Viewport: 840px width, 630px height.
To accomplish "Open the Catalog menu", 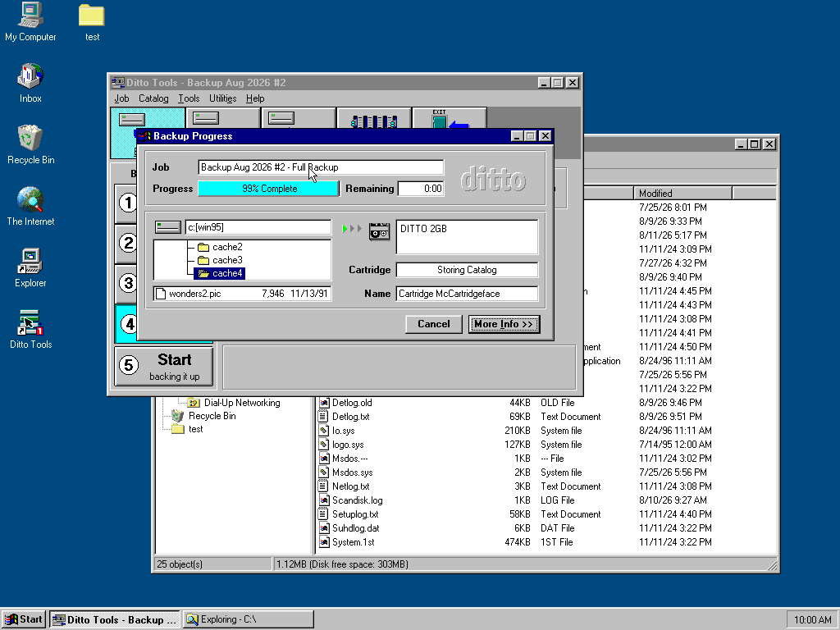I will tap(153, 98).
